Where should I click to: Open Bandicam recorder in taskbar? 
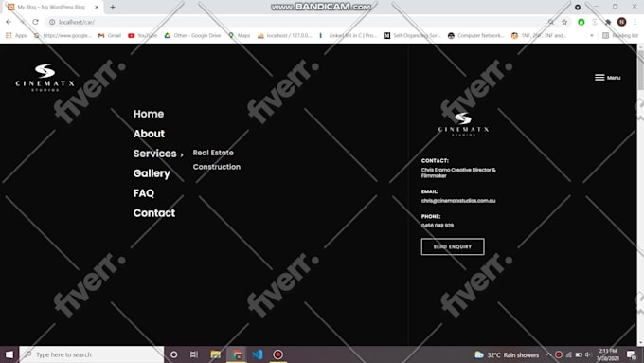tap(278, 354)
